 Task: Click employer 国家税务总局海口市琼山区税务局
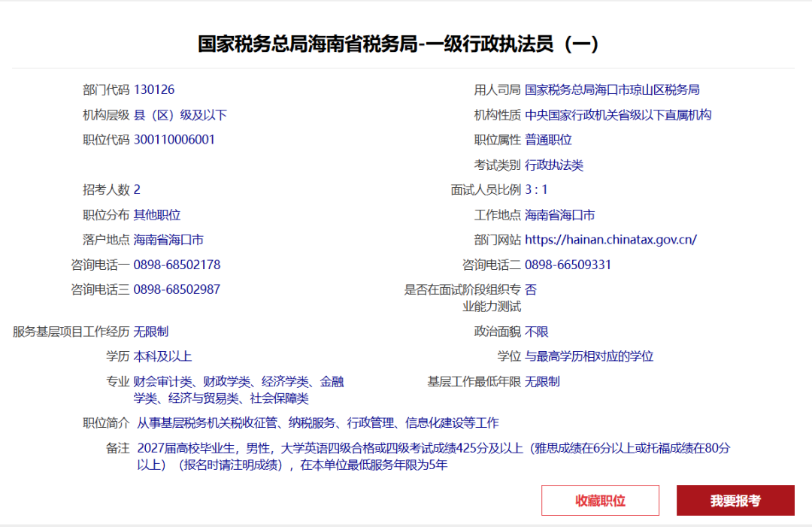(612, 89)
